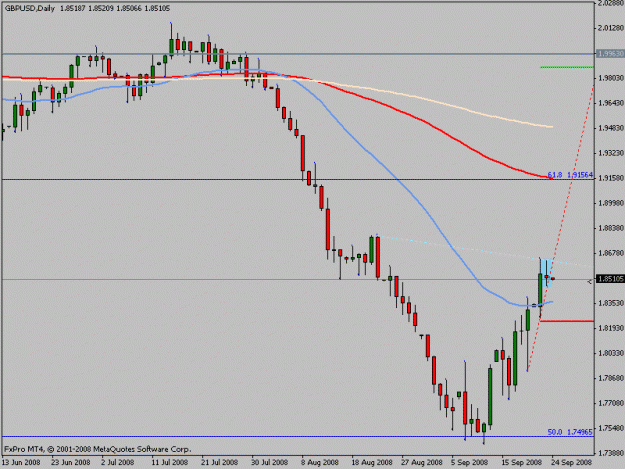The width and height of the screenshot is (625, 469).
Task: Click the 24 Sep 2008 date label
Action: pos(572,463)
